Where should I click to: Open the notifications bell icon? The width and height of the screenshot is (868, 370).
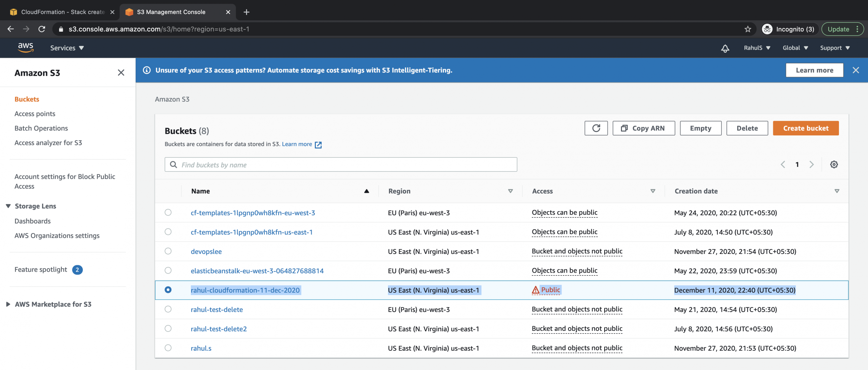point(725,48)
